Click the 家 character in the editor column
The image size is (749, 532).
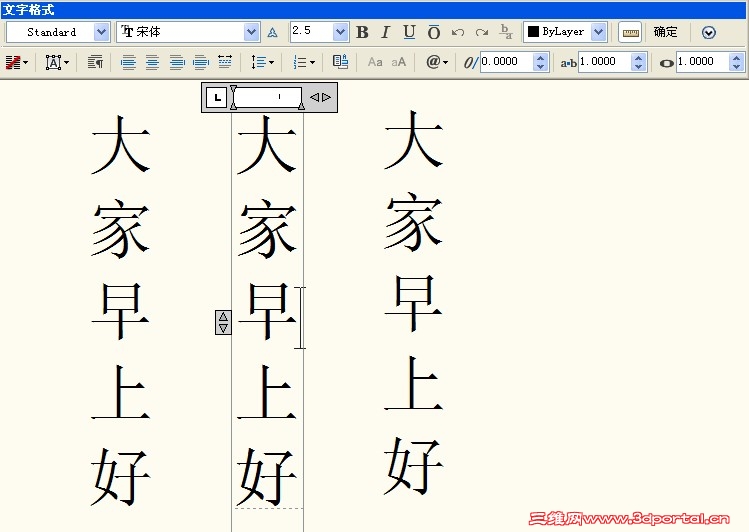pyautogui.click(x=268, y=229)
